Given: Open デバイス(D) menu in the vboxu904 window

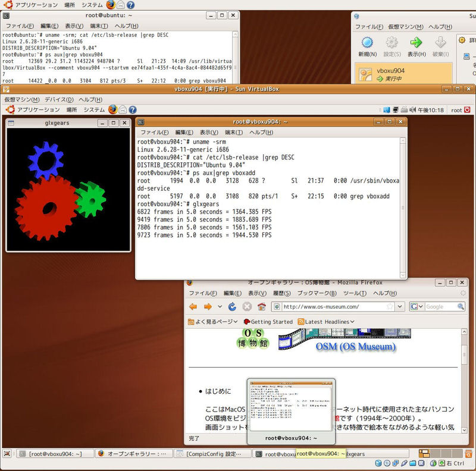Looking at the screenshot, I should click(x=59, y=99).
